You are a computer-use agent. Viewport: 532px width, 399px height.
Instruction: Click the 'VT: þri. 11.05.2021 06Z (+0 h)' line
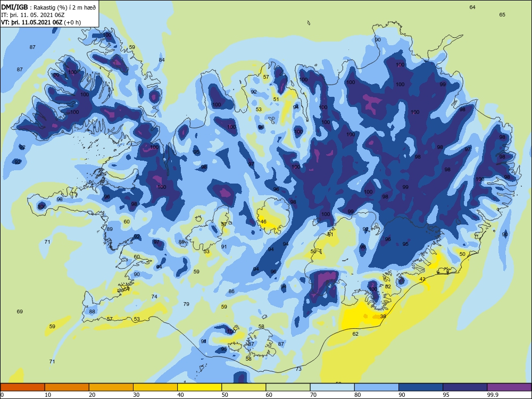pyautogui.click(x=41, y=22)
